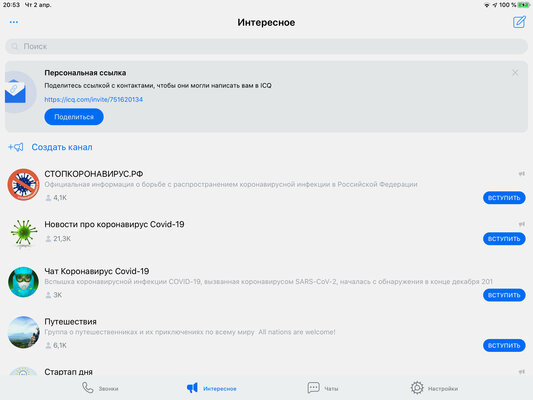Click the search magnifier icon
533x400 pixels.
14,46
